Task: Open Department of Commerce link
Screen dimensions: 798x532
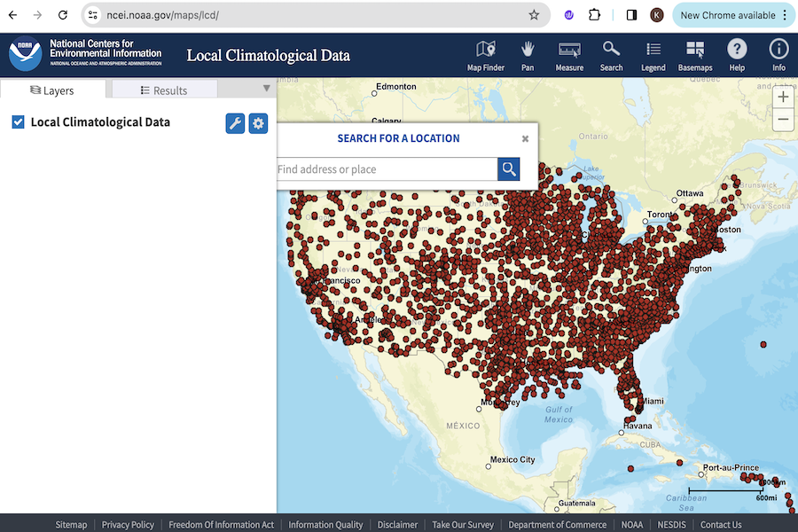Action: (558, 524)
